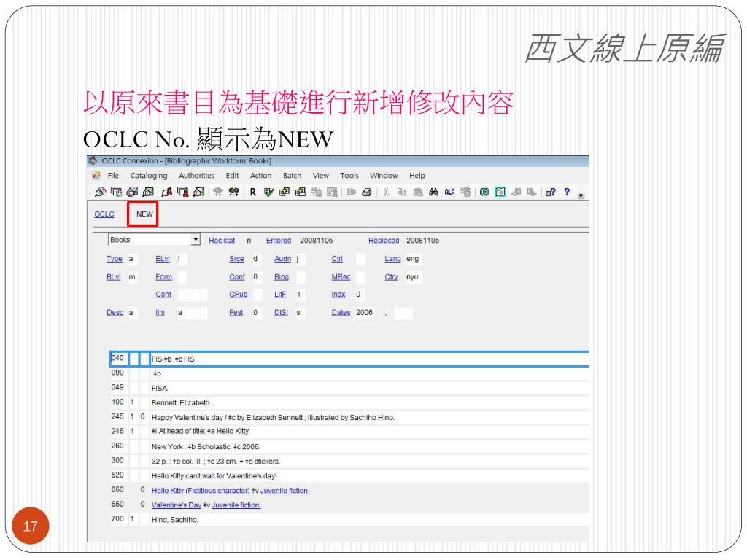Click the forward-arrow page icon in toolbar
The width and height of the screenshot is (747, 560).
[532, 192]
